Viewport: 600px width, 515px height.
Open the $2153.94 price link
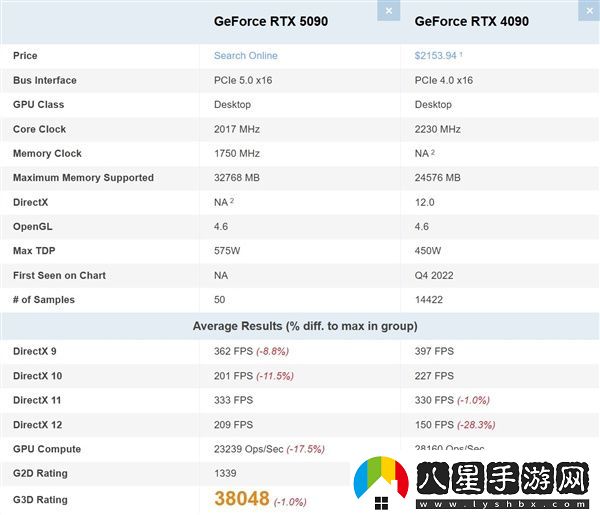coord(435,55)
